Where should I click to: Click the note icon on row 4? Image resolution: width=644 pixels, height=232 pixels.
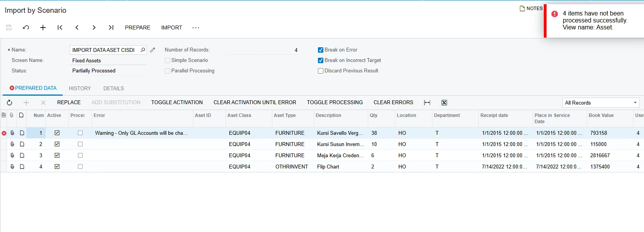coord(22,167)
